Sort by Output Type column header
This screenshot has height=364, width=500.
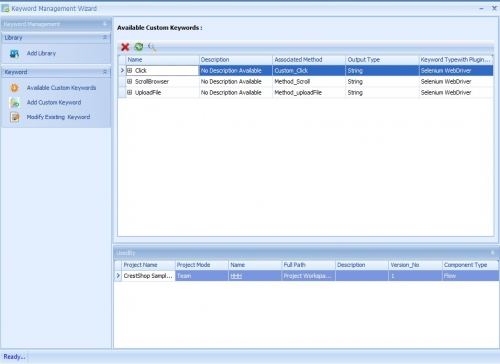[382, 60]
